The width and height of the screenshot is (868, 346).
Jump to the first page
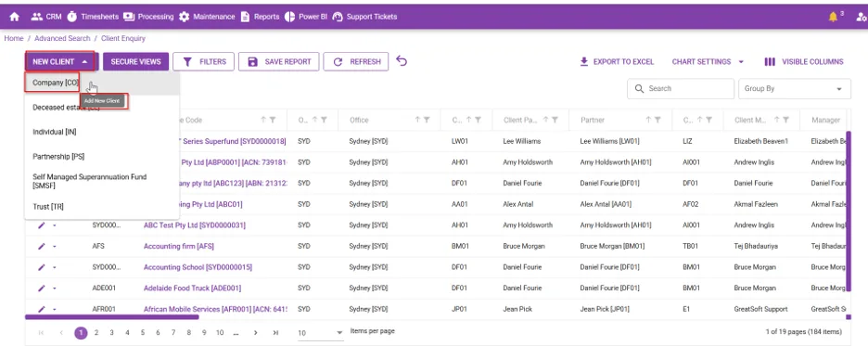(41, 333)
